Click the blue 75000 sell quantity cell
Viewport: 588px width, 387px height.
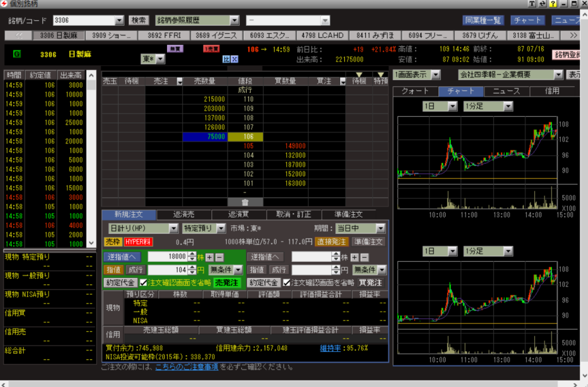tap(205, 137)
